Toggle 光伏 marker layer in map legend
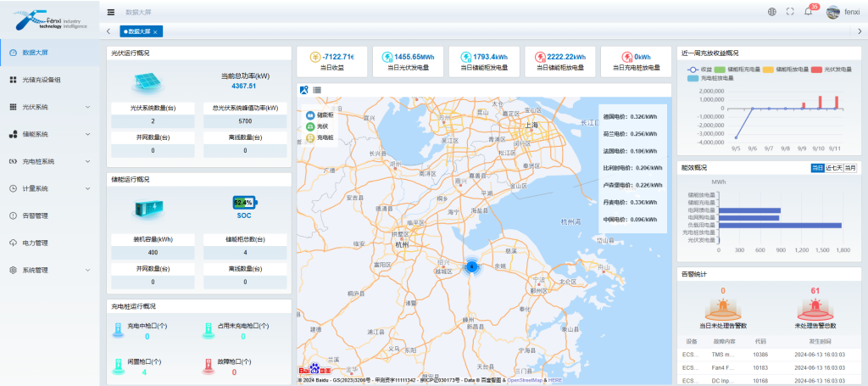 pos(319,126)
